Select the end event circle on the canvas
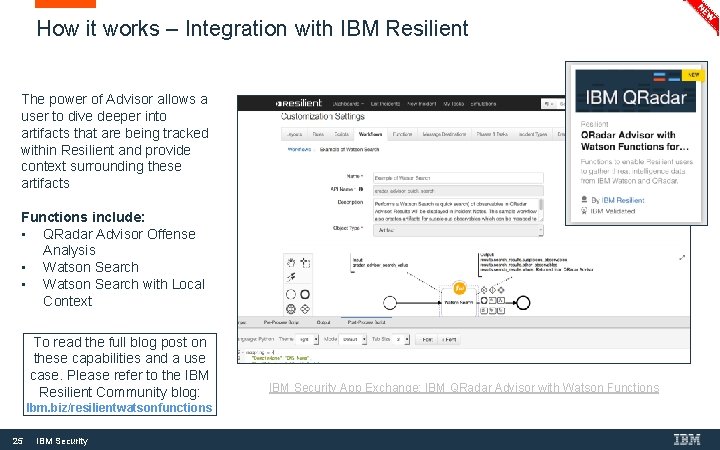This screenshot has height=450, width=720. tap(523, 303)
